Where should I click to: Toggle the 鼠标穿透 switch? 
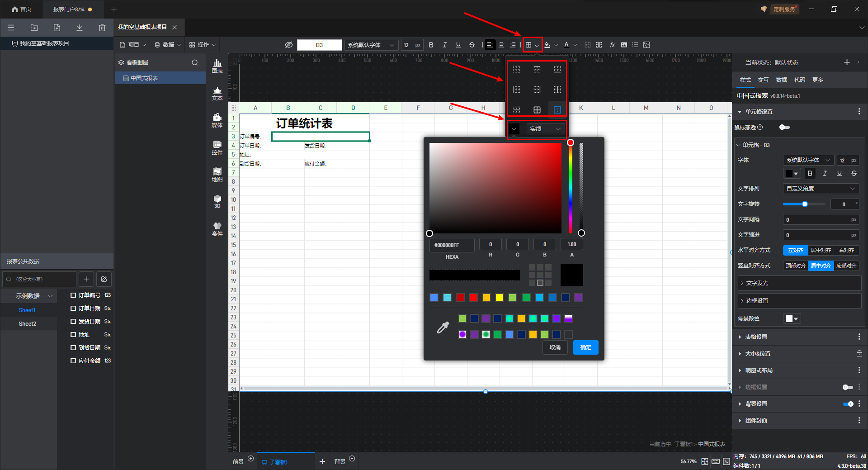(784, 128)
